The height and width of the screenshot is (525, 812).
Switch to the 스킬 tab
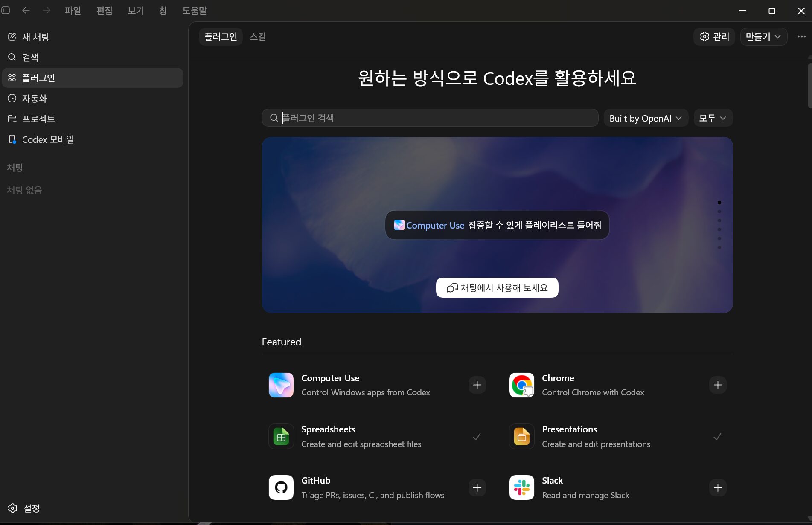[x=258, y=37]
